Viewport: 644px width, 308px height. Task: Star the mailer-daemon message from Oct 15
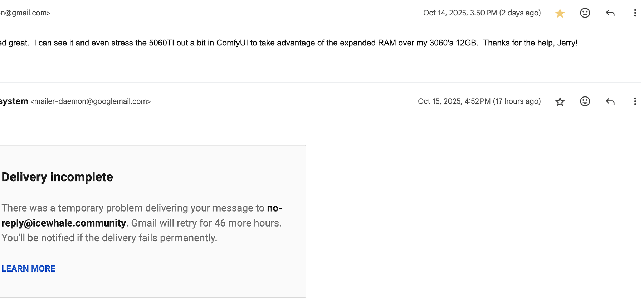pyautogui.click(x=560, y=102)
